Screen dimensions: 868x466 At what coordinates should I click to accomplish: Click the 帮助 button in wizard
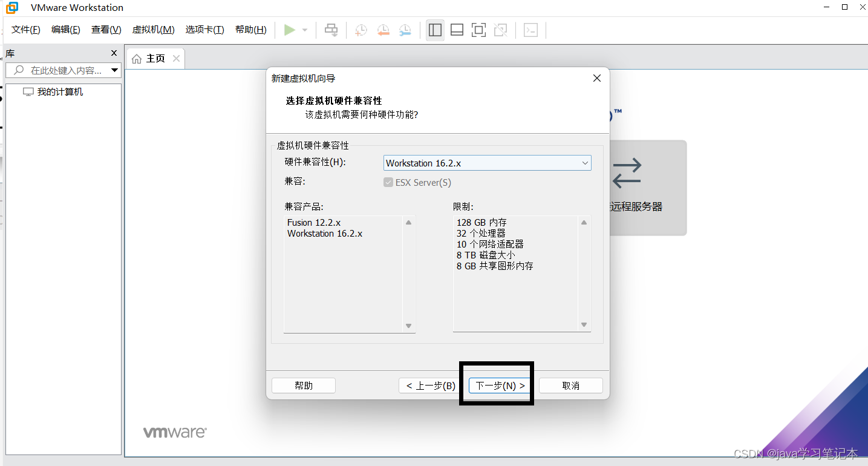(x=304, y=386)
